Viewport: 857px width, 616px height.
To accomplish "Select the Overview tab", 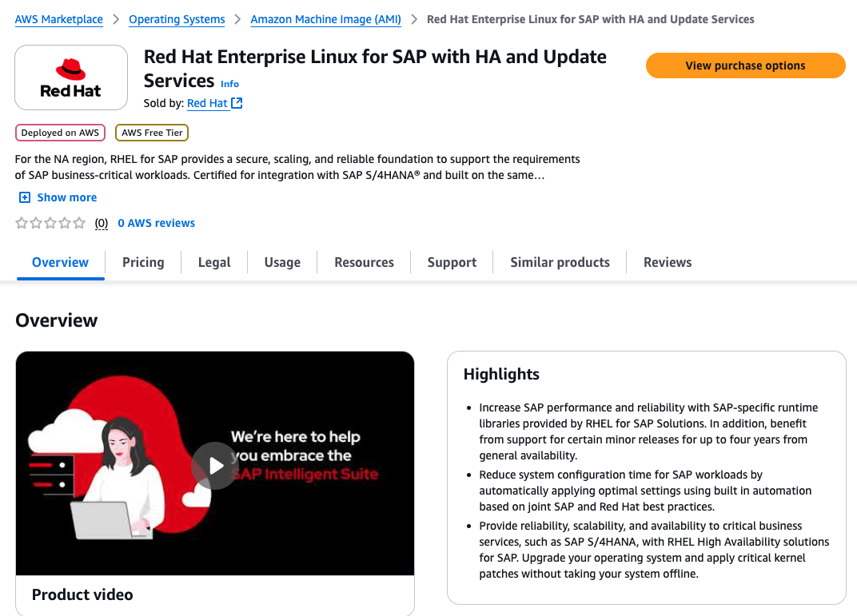I will coord(60,262).
